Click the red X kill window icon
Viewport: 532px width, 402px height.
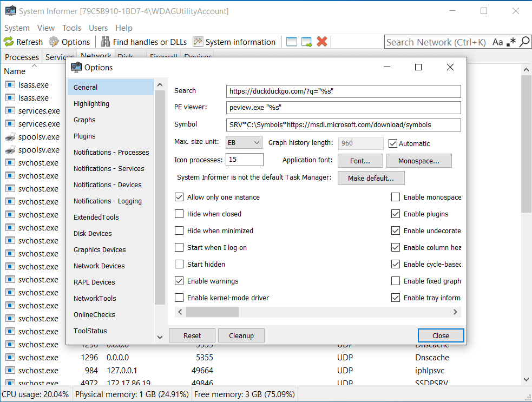click(x=321, y=42)
